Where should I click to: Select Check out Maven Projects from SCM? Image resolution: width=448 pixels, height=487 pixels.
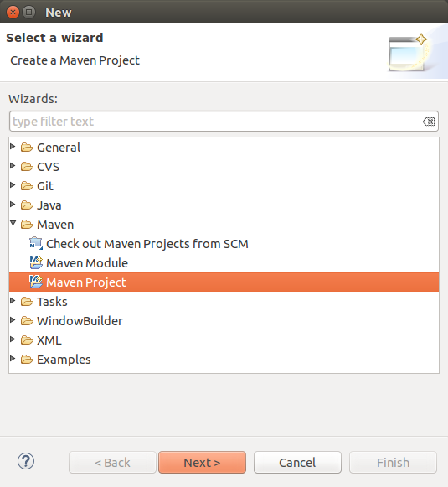(147, 244)
